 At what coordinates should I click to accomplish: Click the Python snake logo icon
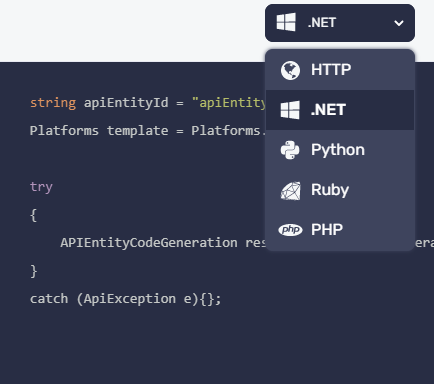(290, 150)
